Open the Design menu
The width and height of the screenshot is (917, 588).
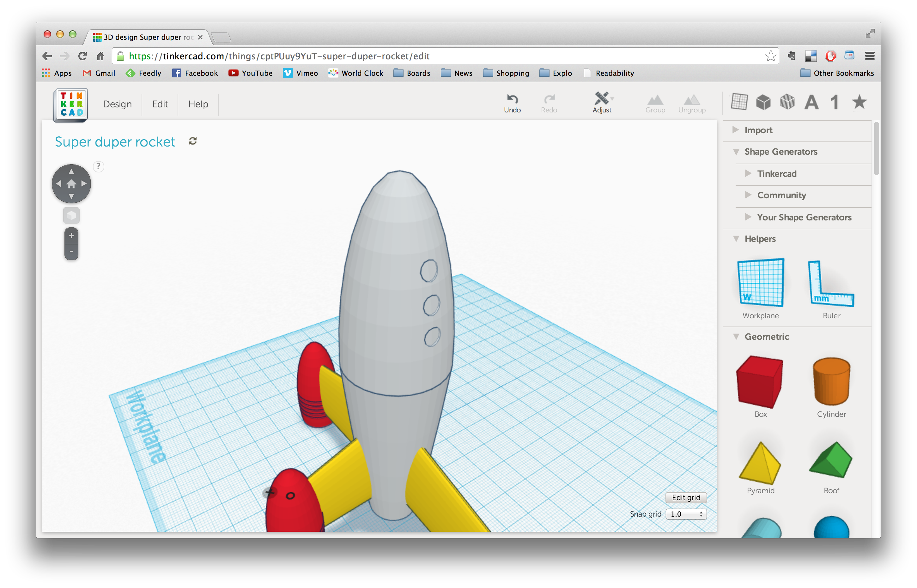[x=117, y=104]
